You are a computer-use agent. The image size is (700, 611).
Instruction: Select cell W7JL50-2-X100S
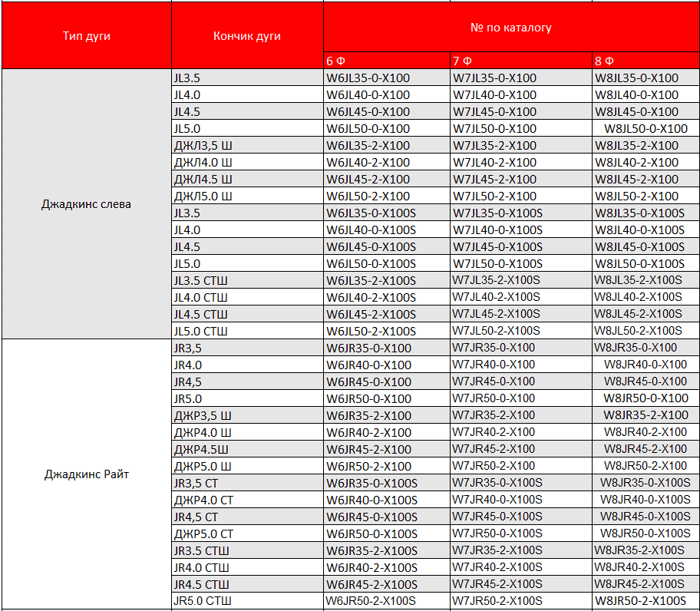click(x=497, y=331)
